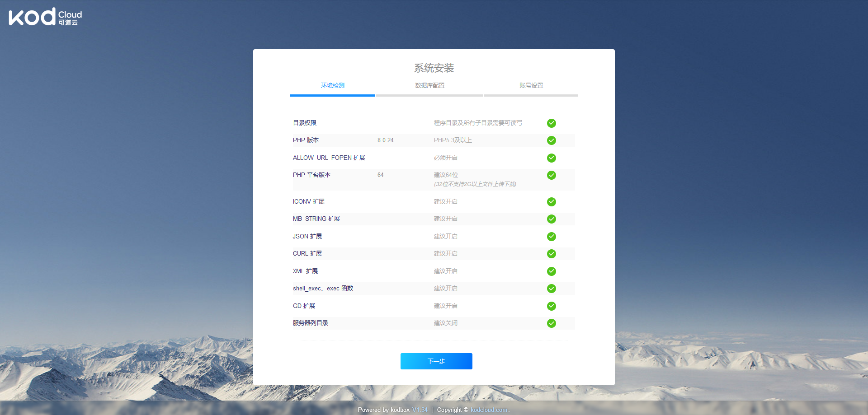Click the check mark for XML 扩展

[552, 271]
